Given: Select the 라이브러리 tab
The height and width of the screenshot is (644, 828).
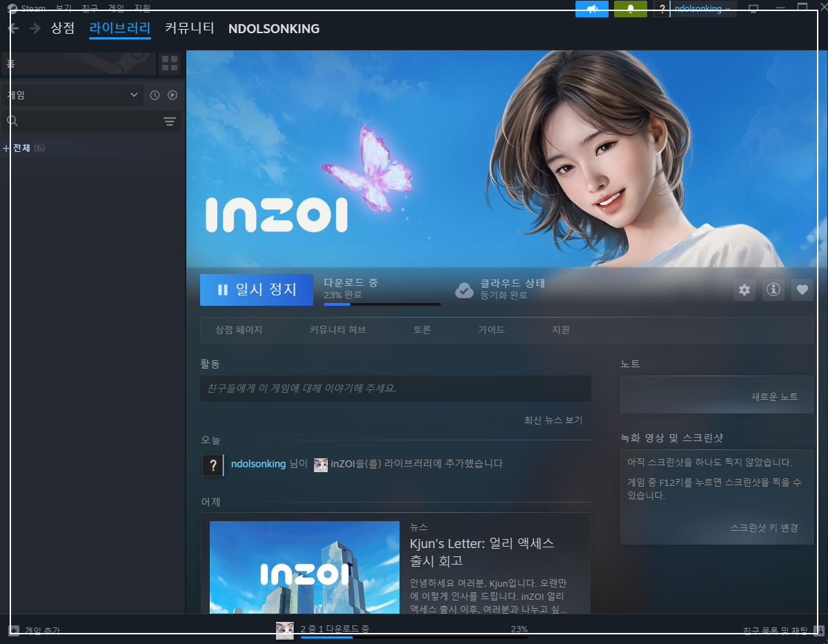Looking at the screenshot, I should [120, 28].
